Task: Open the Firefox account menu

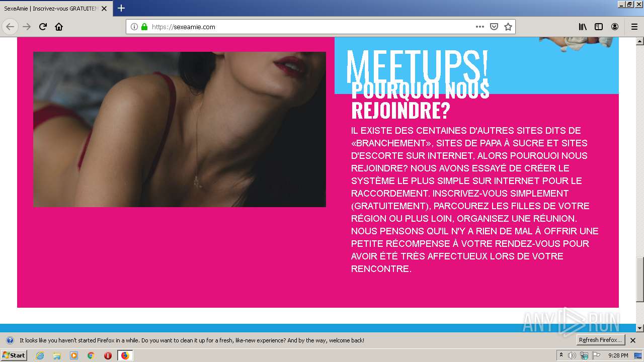Action: click(615, 27)
